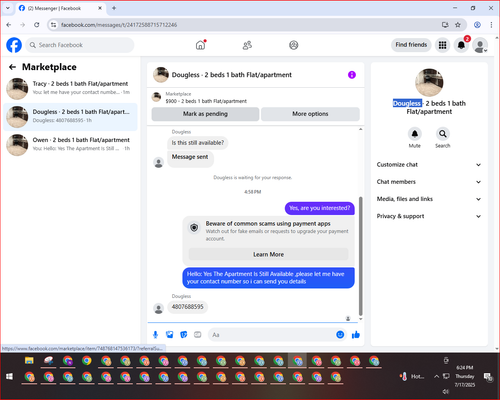Click Mark as pending button

(x=205, y=114)
